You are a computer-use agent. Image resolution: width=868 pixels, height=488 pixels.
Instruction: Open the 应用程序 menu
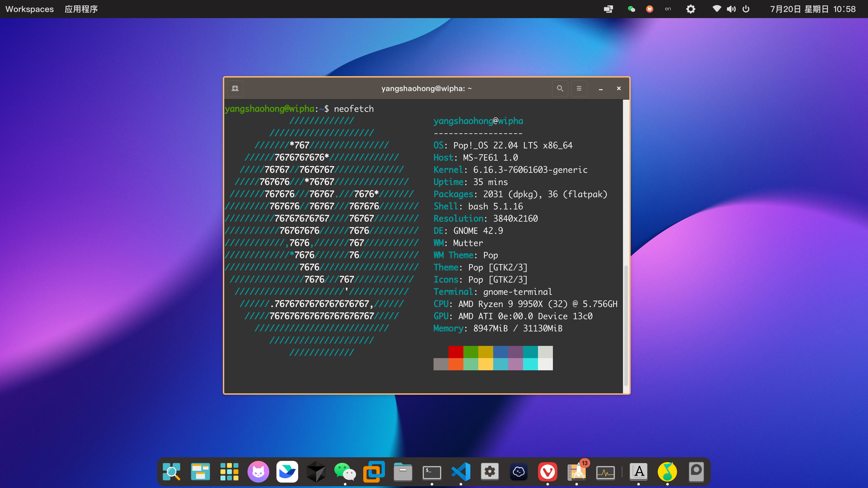[x=81, y=9]
